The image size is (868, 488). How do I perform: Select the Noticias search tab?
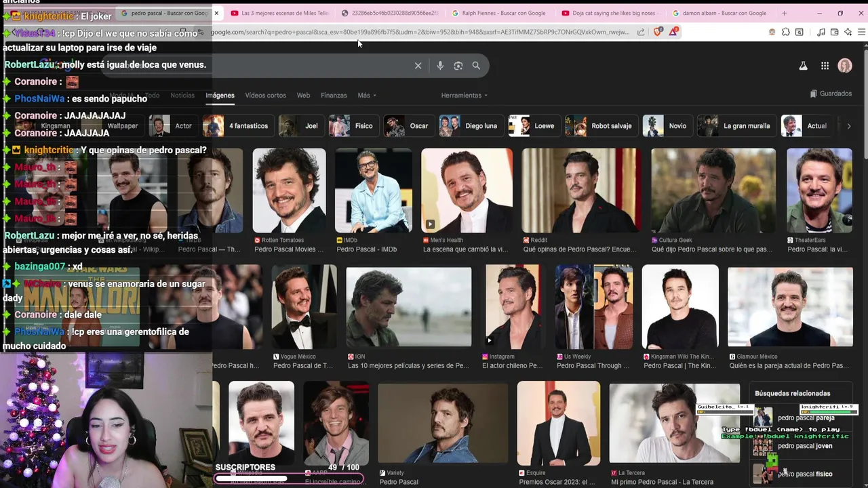[182, 96]
